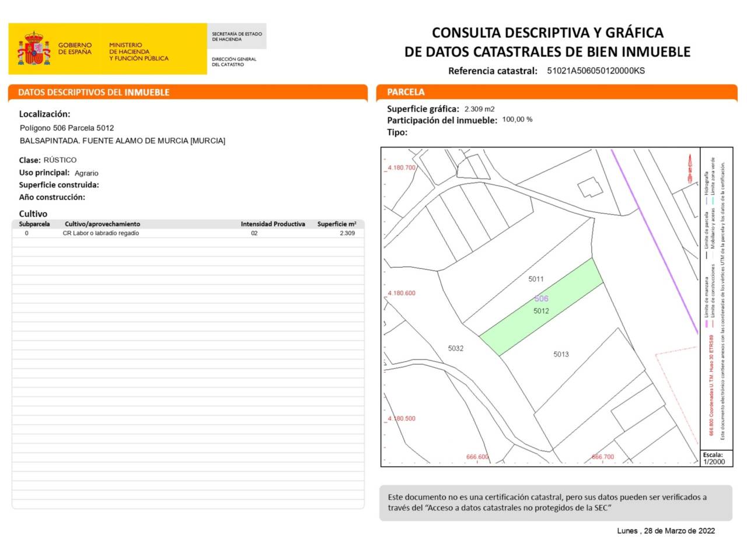Image resolution: width=747 pixels, height=560 pixels.
Task: Click the 'Superficie m²' column header
Action: point(337,224)
